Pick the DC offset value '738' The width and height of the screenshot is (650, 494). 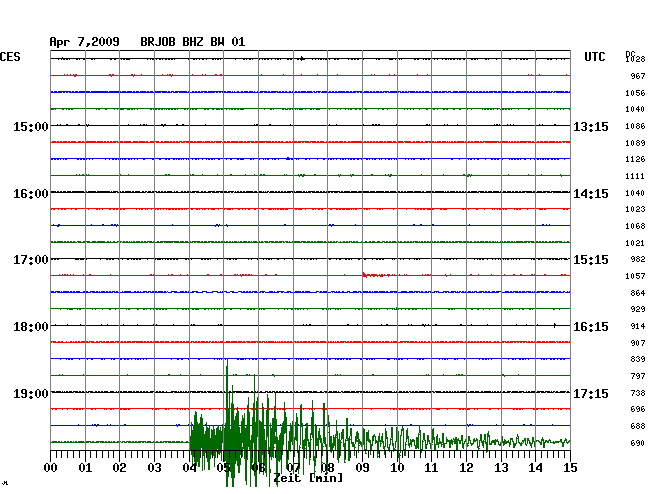point(638,393)
